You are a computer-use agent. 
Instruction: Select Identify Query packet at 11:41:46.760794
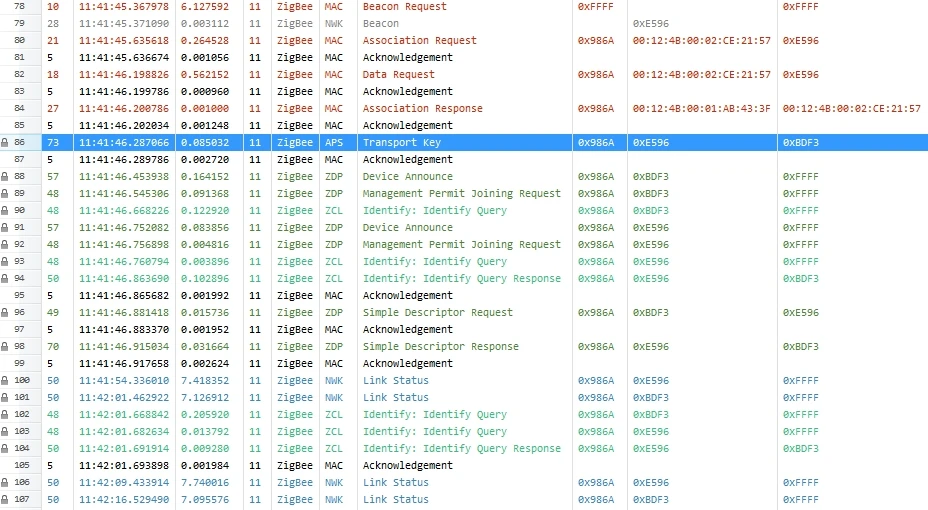click(434, 262)
